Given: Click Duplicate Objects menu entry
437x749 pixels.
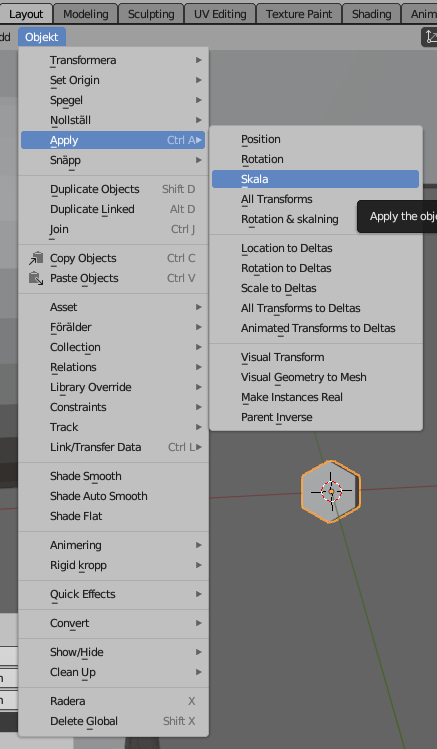Looking at the screenshot, I should (113, 189).
